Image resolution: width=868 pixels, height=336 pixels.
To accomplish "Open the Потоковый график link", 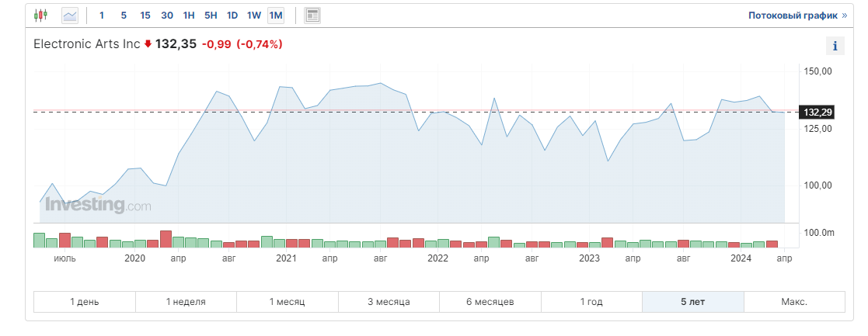I will coord(798,16).
